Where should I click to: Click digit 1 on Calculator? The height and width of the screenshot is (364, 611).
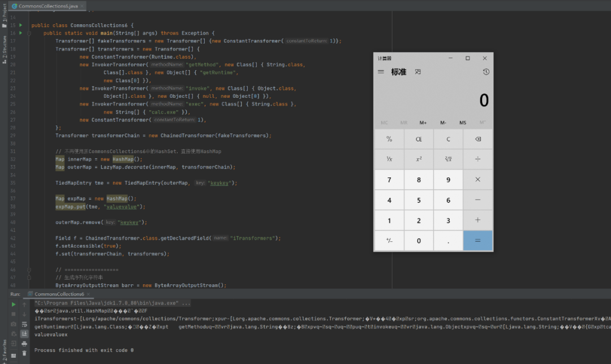click(x=389, y=220)
